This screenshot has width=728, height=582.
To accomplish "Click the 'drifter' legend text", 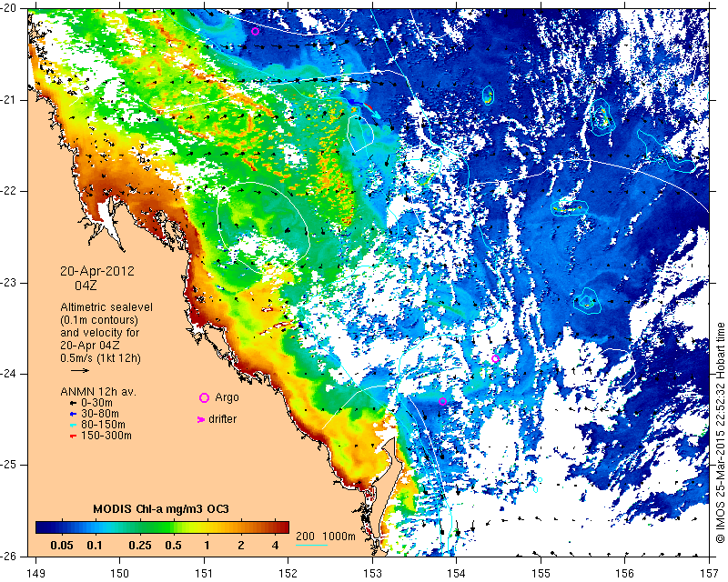I will click(x=222, y=419).
